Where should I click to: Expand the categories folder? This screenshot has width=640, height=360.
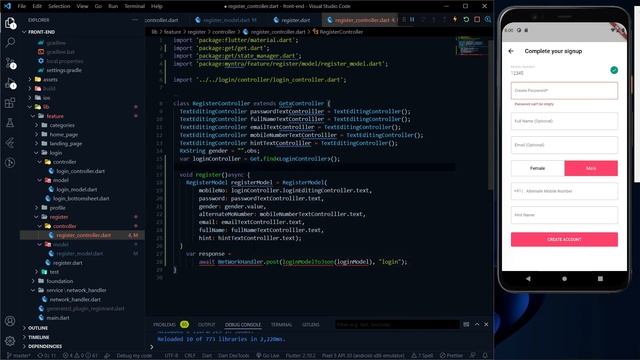(62, 125)
